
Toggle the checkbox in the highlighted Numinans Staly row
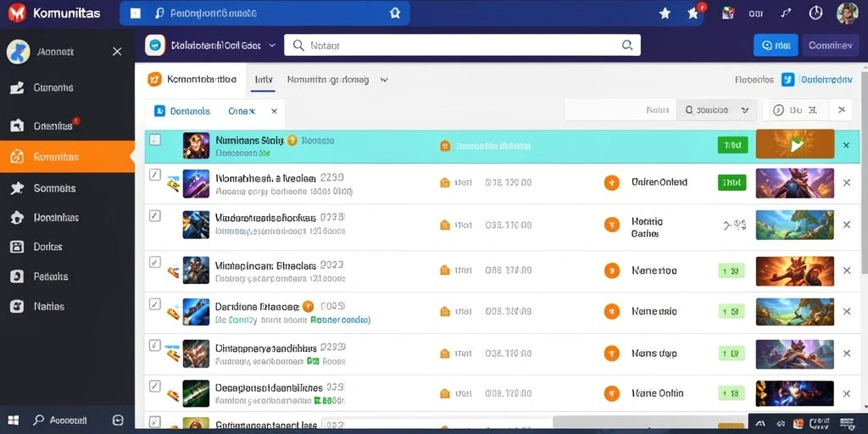[x=156, y=140]
